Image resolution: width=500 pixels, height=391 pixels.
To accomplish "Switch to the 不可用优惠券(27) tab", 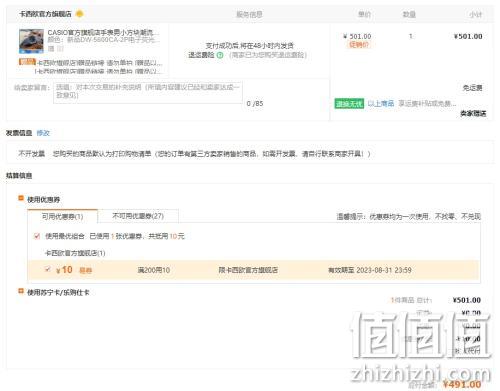I will (x=138, y=216).
